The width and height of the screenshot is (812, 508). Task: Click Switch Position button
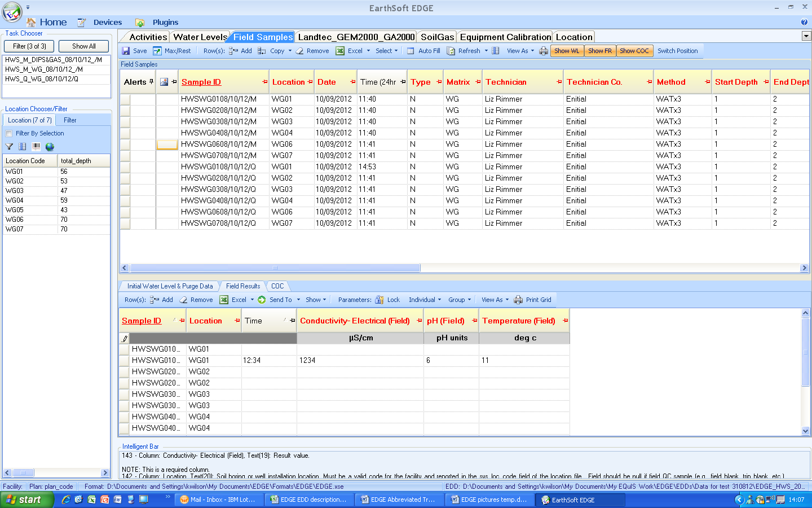point(677,51)
